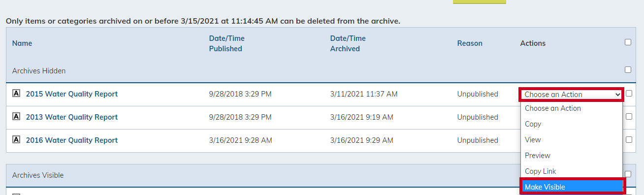644x195 pixels.
Task: Select the 2015 Water Quality Report row checkbox
Action: [x=629, y=94]
